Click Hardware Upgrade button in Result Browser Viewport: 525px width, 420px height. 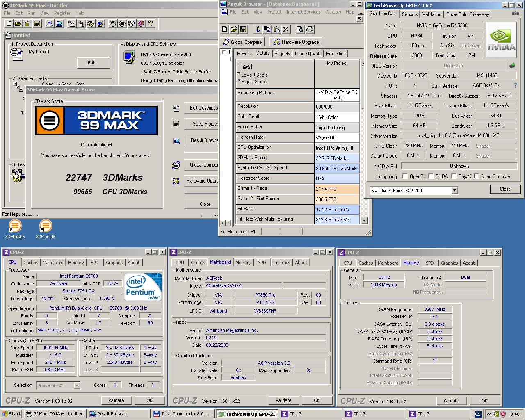coord(296,42)
